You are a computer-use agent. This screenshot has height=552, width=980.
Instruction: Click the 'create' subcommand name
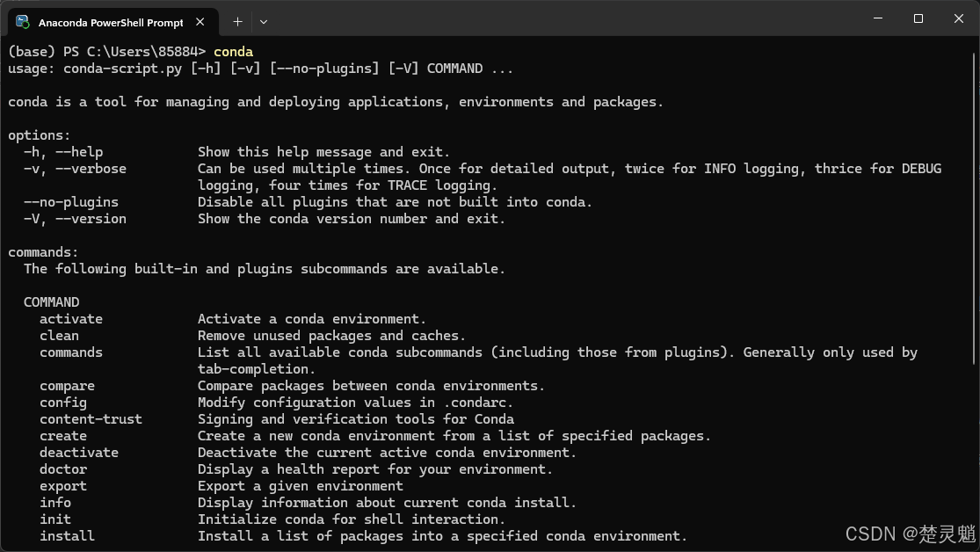63,436
